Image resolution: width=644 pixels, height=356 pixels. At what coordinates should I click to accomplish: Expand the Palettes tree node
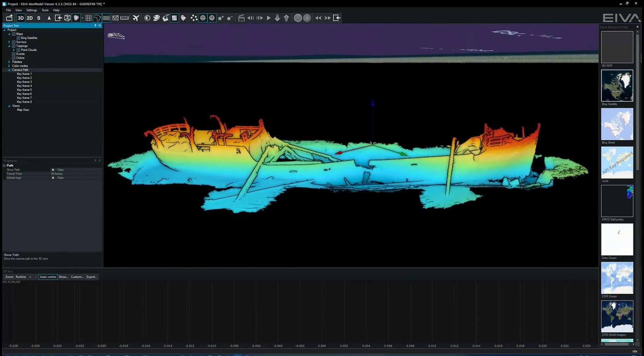click(x=9, y=62)
